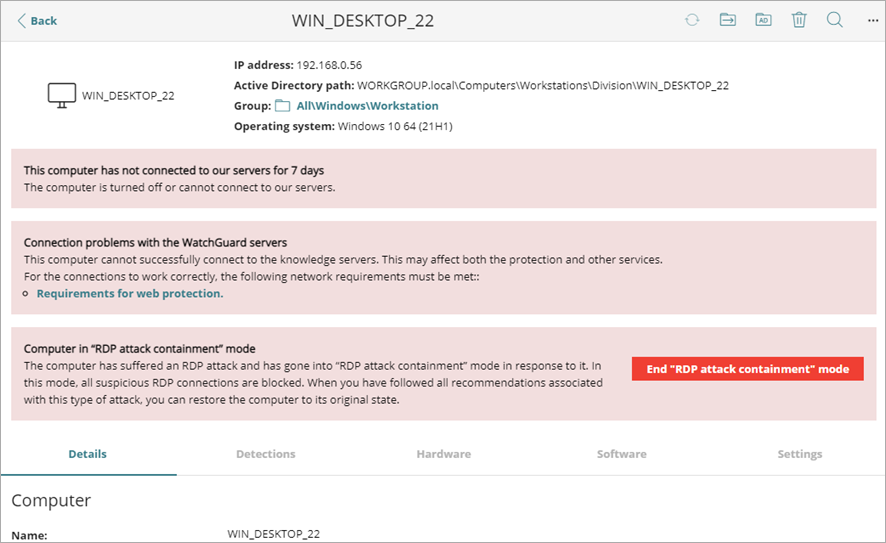Open the Hardware tab

[x=443, y=454]
